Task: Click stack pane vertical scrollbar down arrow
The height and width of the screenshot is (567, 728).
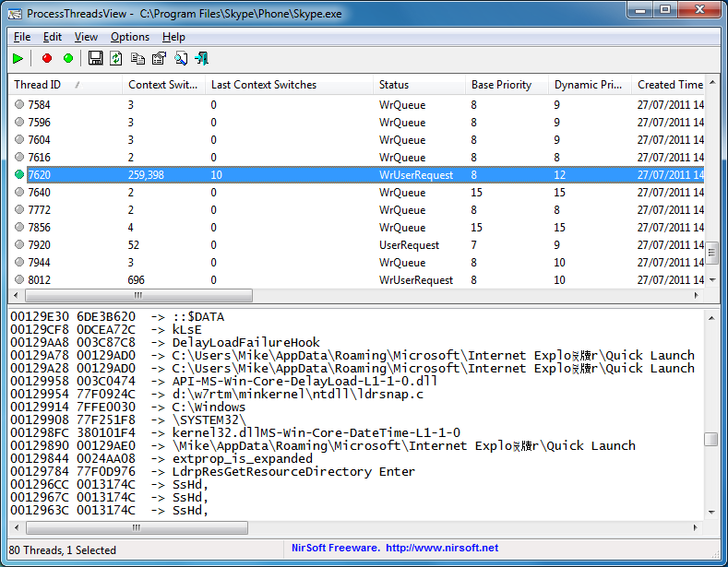Action: pyautogui.click(x=710, y=513)
